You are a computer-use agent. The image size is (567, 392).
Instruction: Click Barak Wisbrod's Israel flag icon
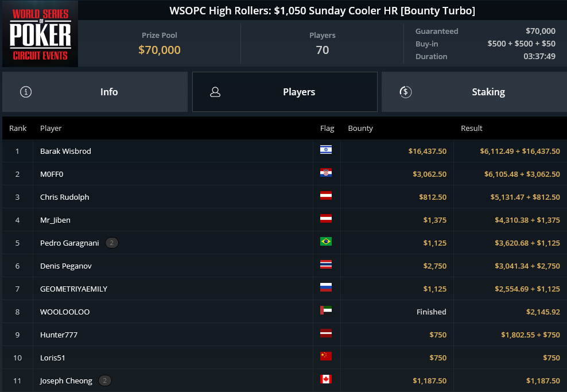pos(326,150)
